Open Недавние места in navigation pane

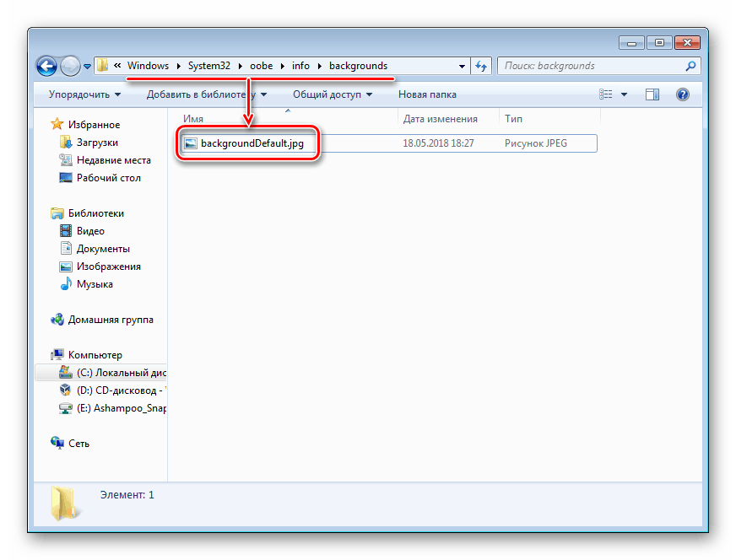(x=114, y=160)
